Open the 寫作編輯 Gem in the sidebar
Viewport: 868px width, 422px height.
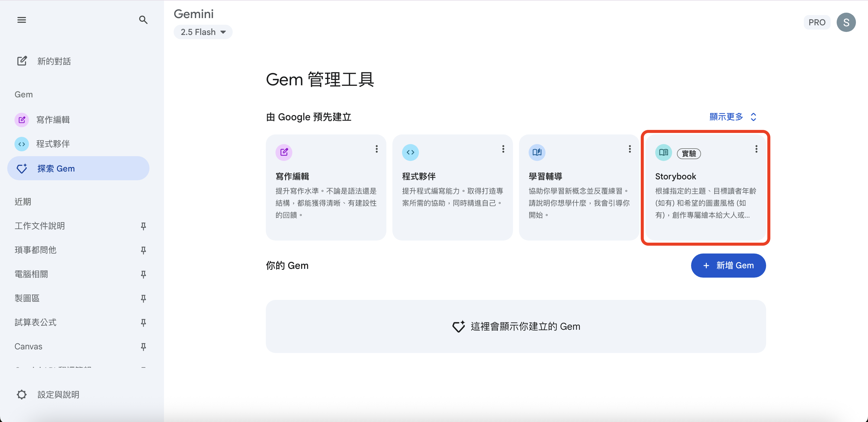click(53, 120)
